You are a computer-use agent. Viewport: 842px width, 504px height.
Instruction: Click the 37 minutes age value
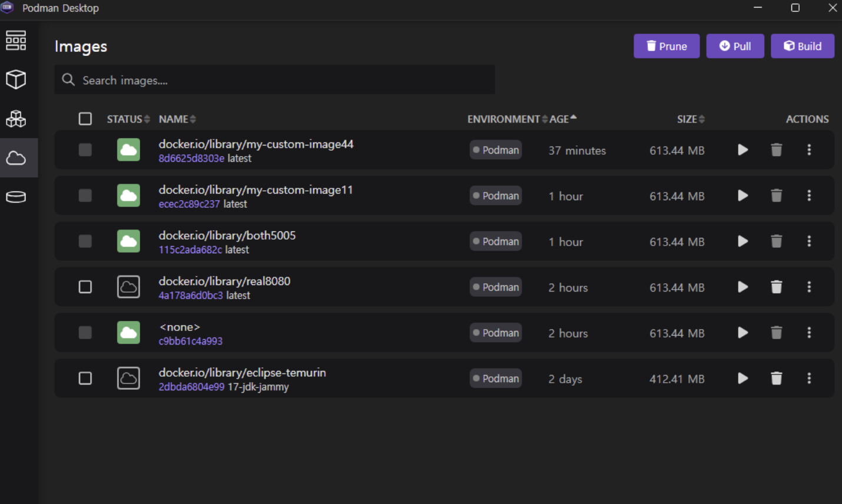tap(577, 151)
